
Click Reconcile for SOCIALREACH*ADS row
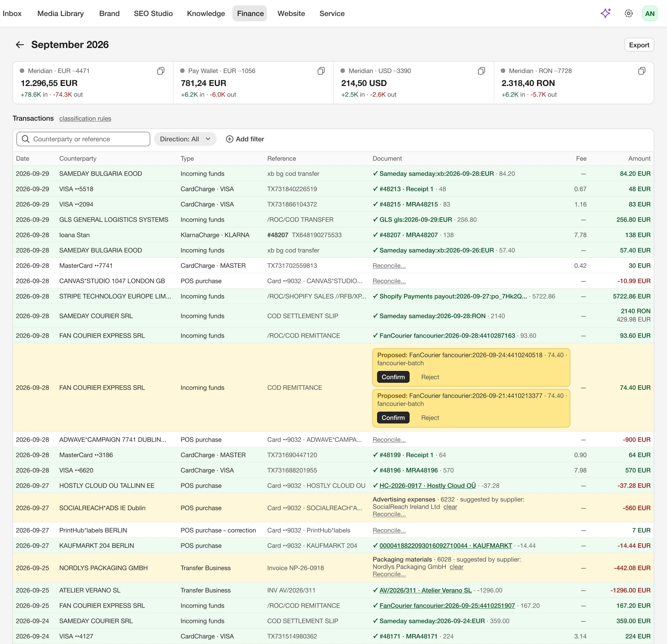tap(389, 514)
